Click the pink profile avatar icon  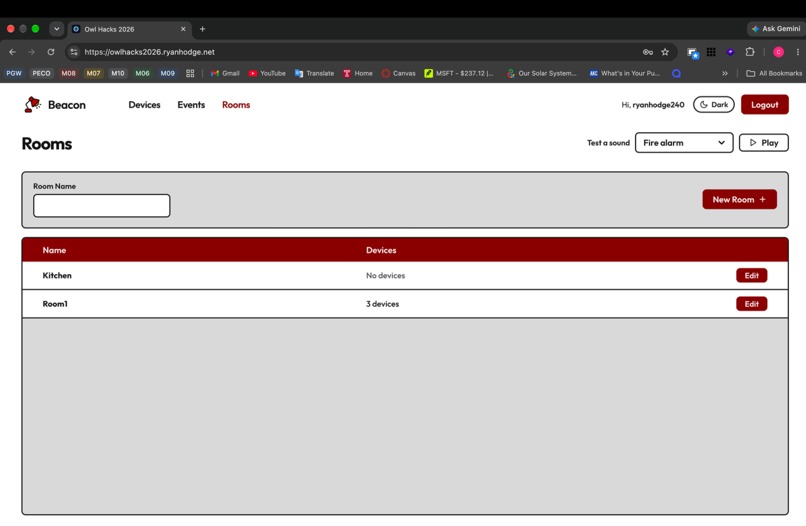778,52
